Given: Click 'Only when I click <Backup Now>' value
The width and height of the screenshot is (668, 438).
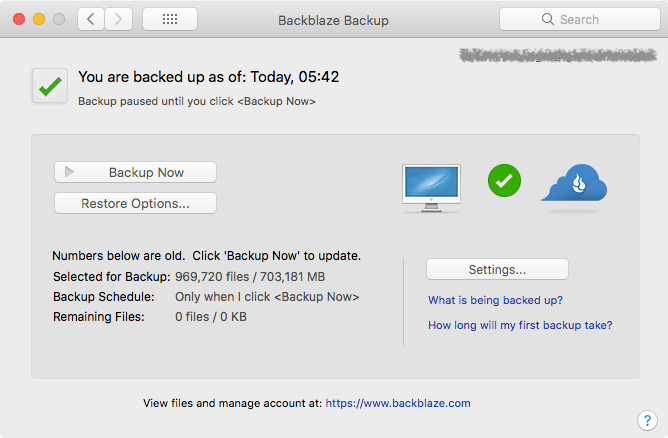Looking at the screenshot, I should [267, 297].
